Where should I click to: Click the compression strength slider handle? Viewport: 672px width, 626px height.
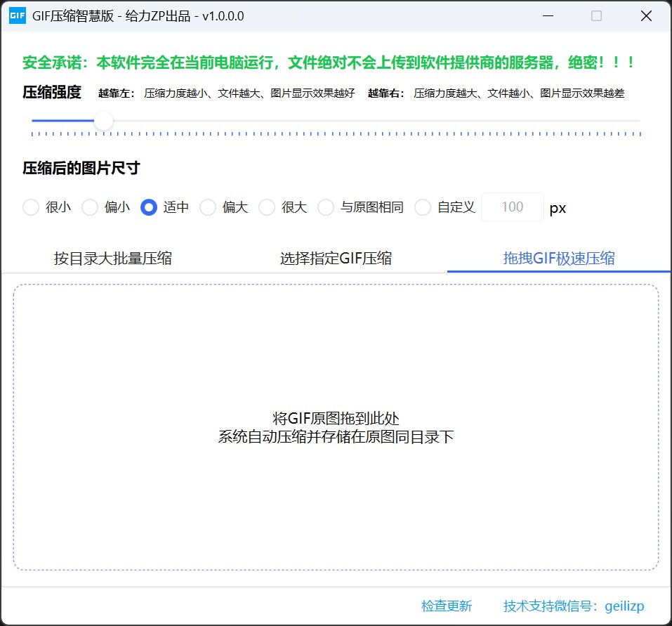point(104,121)
